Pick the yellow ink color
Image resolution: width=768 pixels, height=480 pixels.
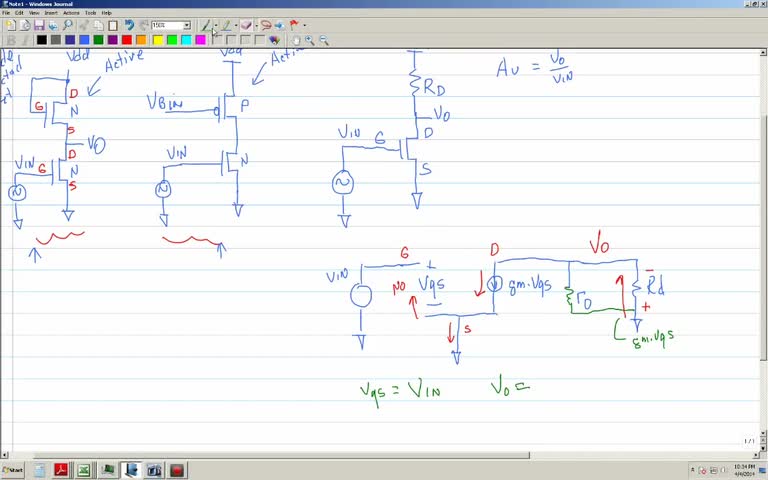(158, 40)
